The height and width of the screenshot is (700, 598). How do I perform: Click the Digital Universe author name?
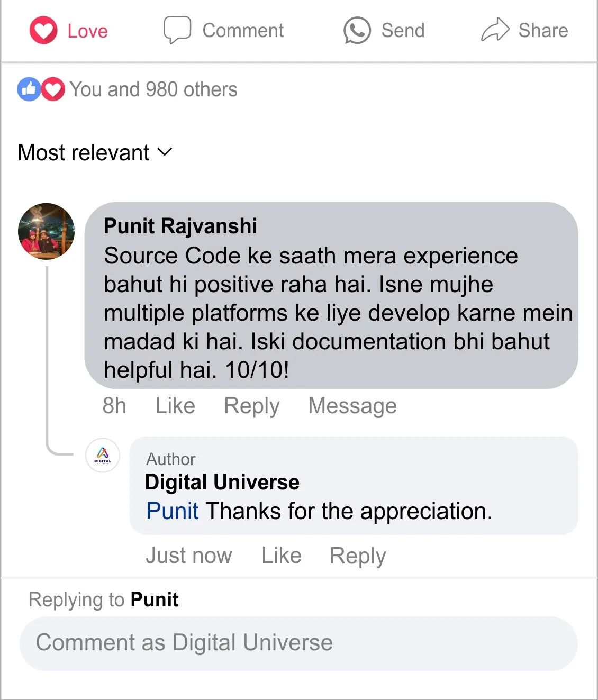point(222,483)
